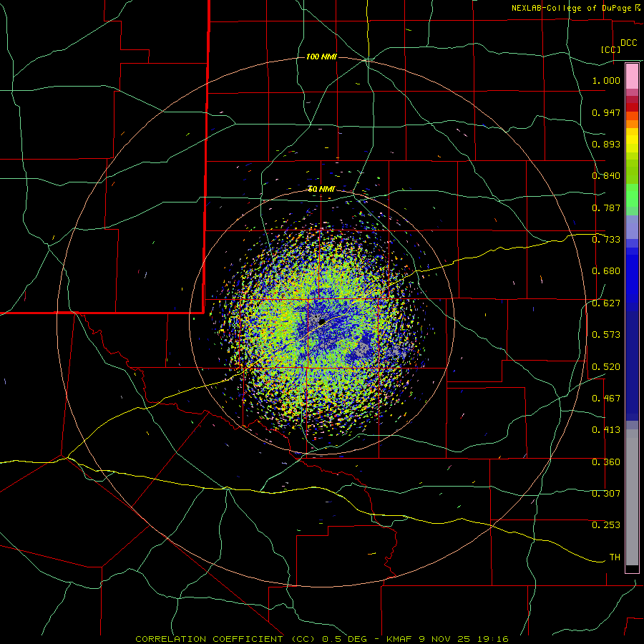
Task: Click the 1.000 scale value
Action: pyautogui.click(x=606, y=80)
